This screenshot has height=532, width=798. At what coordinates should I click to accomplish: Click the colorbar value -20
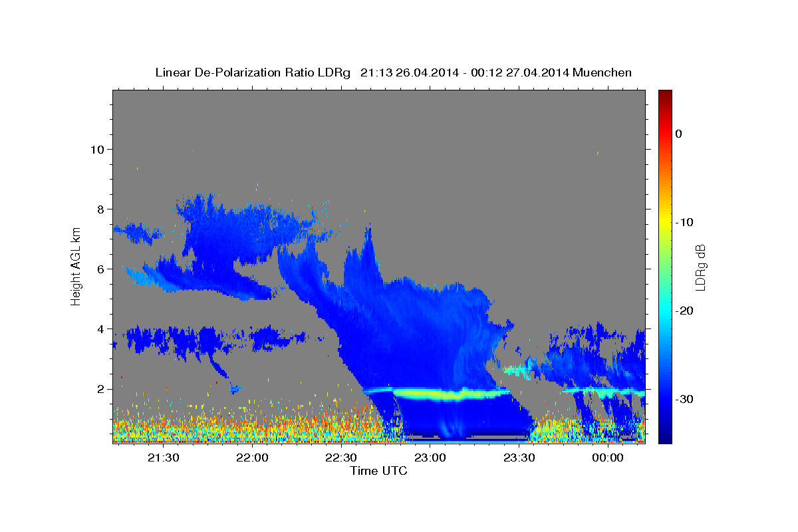click(684, 311)
